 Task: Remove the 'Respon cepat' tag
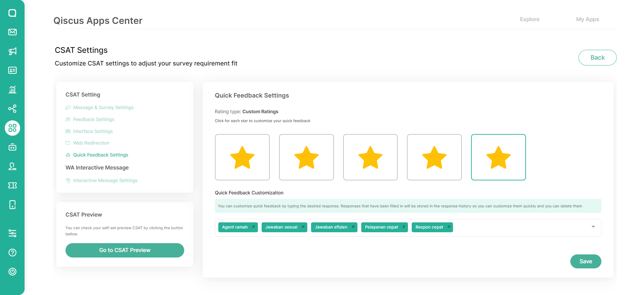[449, 227]
